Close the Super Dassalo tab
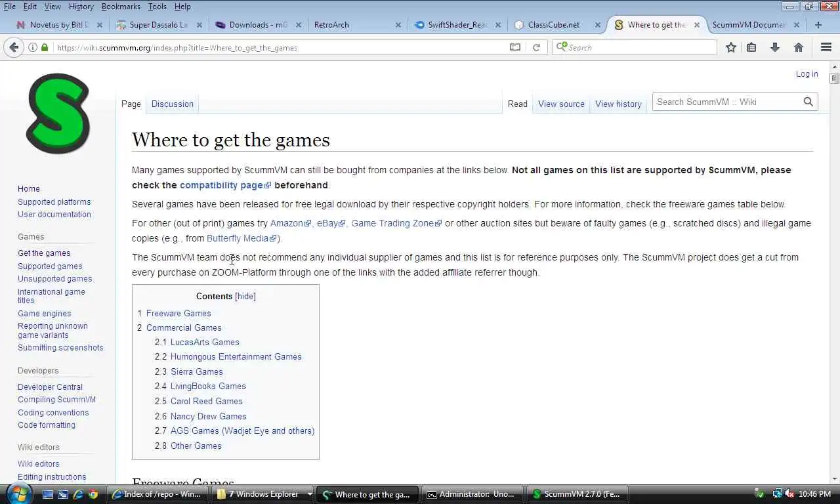The height and width of the screenshot is (504, 840). point(199,25)
